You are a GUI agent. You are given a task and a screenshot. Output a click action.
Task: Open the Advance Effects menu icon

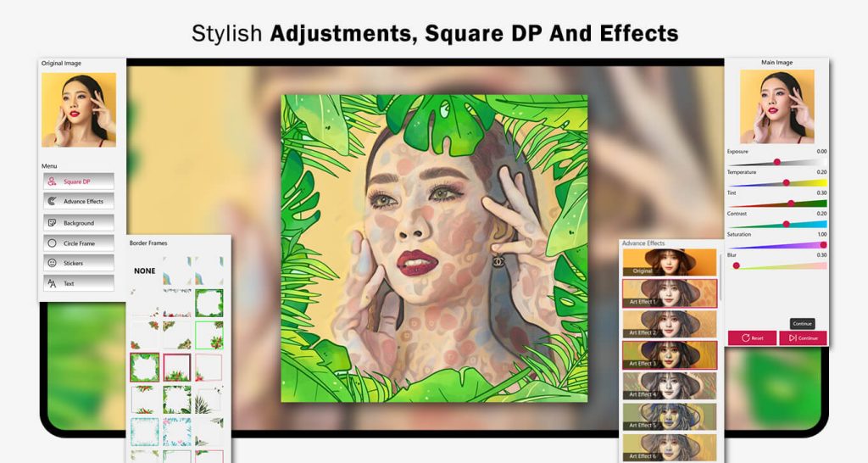pyautogui.click(x=52, y=201)
